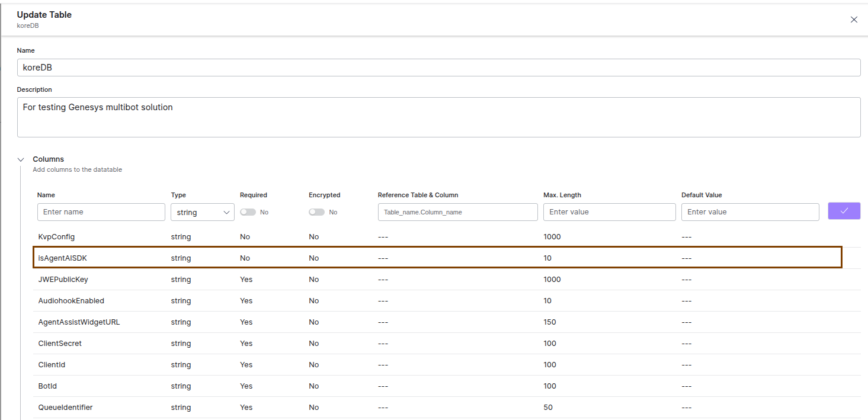This screenshot has width=868, height=420.
Task: Select the BotId column row
Action: coord(48,386)
